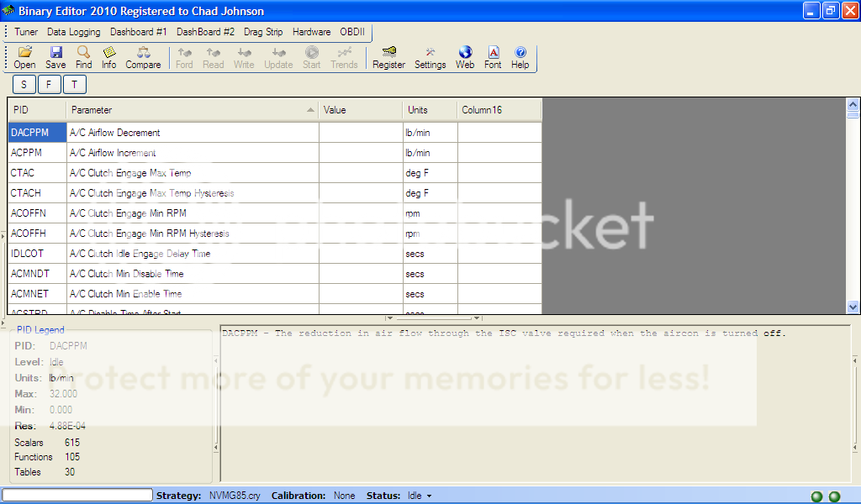This screenshot has height=504, width=861.
Task: Click the second green status light
Action: tap(835, 496)
